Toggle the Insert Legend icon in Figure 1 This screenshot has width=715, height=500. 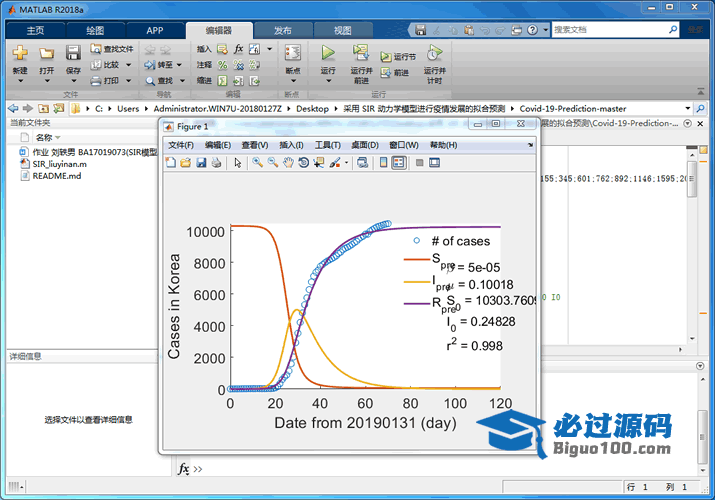click(399, 163)
